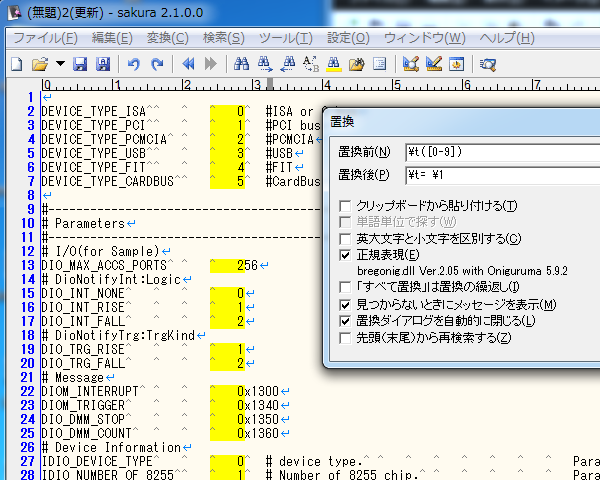Click the 置換前(N) search pattern field
This screenshot has height=480, width=600.
click(502, 152)
